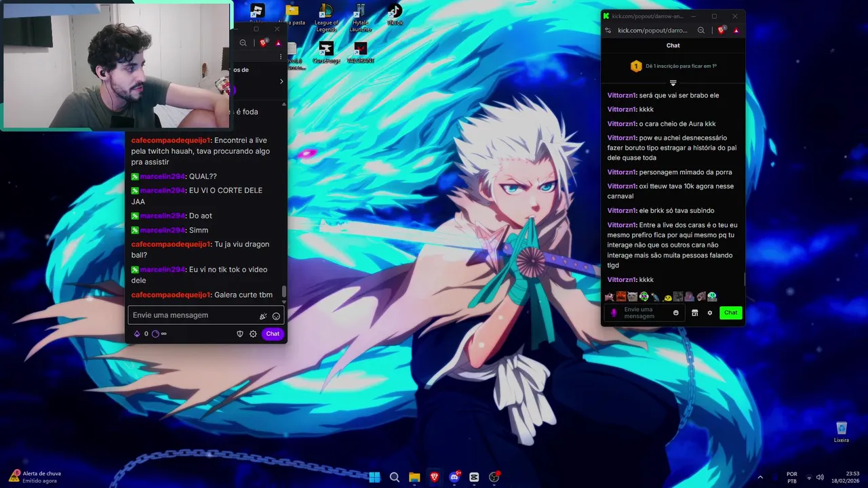This screenshot has height=488, width=868.
Task: Open the taskbar volume control
Action: click(820, 477)
